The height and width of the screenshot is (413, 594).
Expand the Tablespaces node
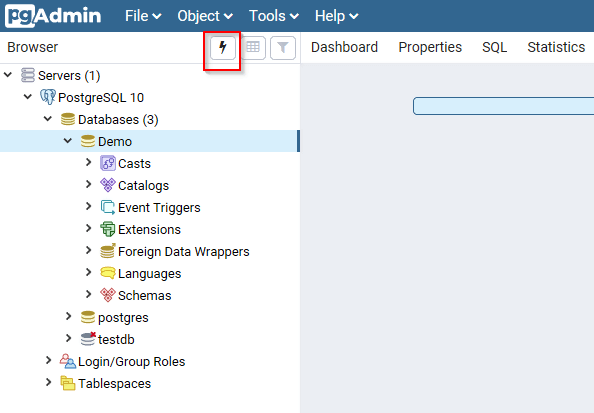48,382
